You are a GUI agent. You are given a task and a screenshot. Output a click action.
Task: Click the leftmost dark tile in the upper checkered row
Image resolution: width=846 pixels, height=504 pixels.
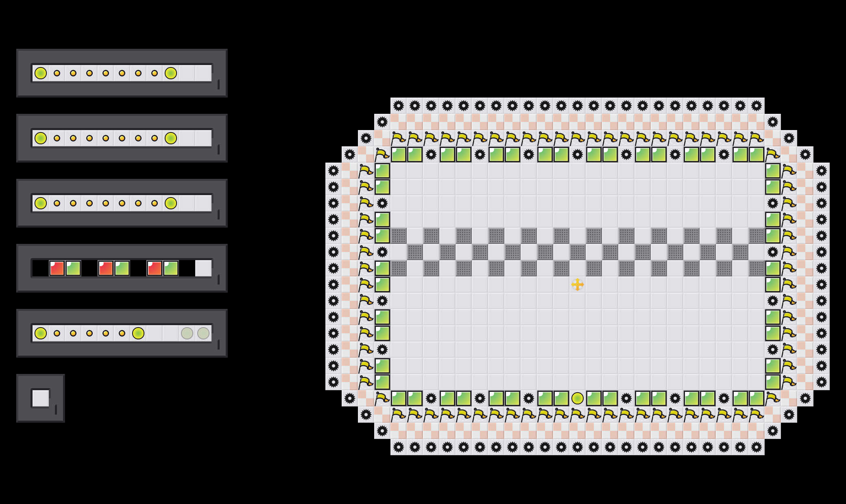[x=399, y=236]
